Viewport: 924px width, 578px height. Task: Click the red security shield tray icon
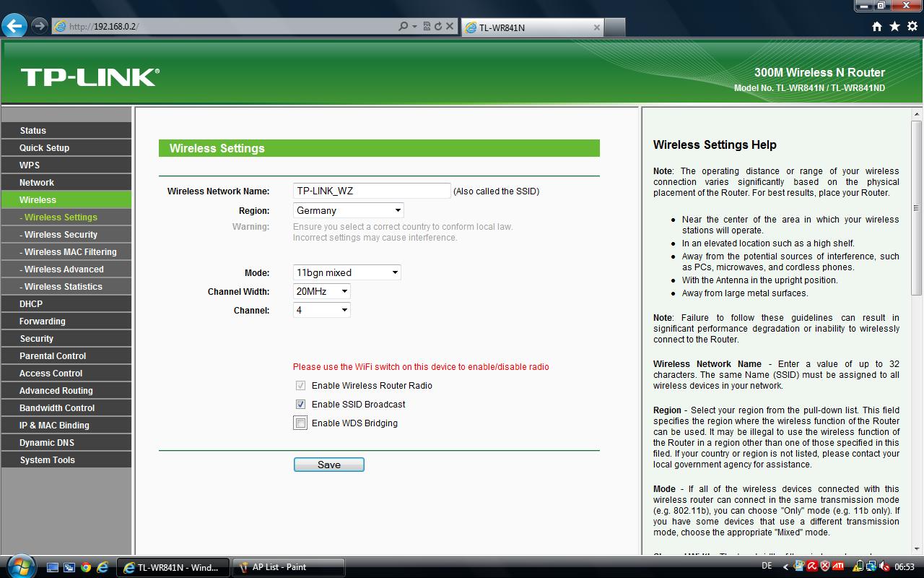click(x=825, y=566)
